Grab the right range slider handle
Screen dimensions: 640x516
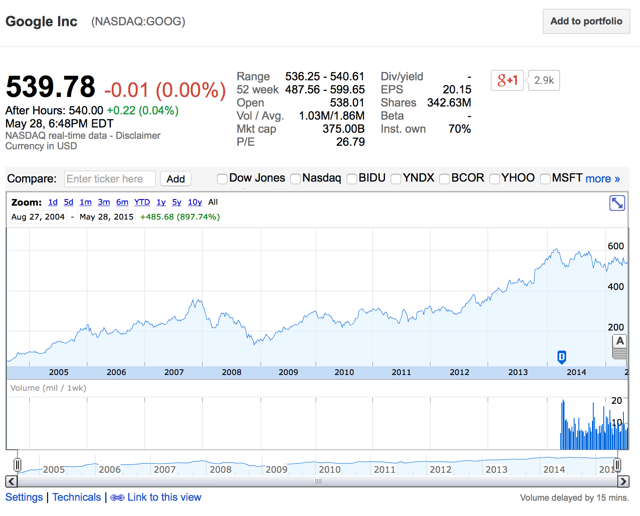click(618, 465)
